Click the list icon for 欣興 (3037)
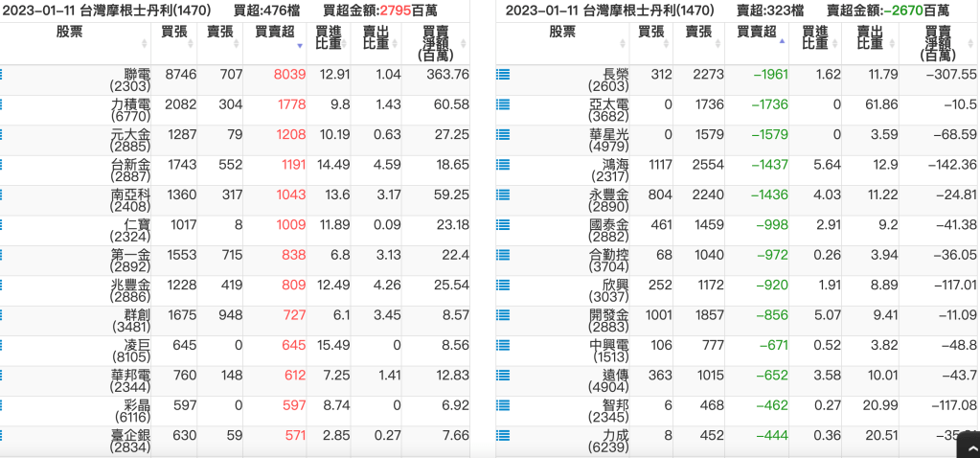This screenshot has width=980, height=458. point(503,285)
